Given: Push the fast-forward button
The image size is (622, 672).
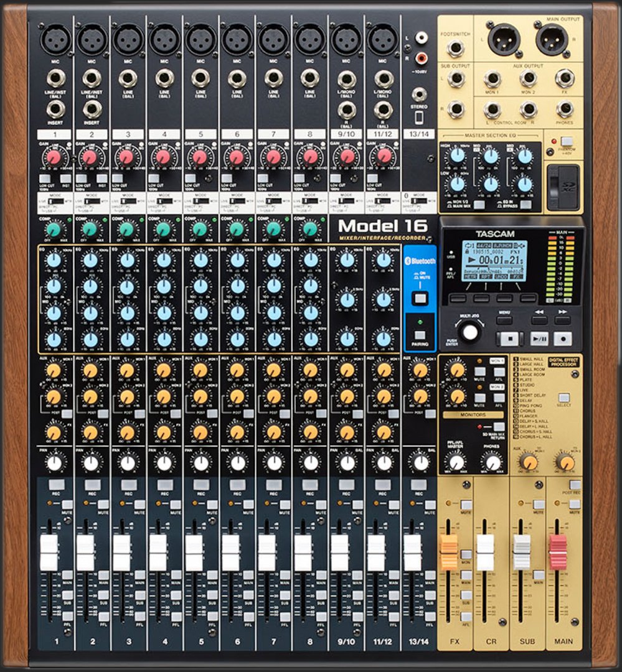Looking at the screenshot, I should pos(563,320).
